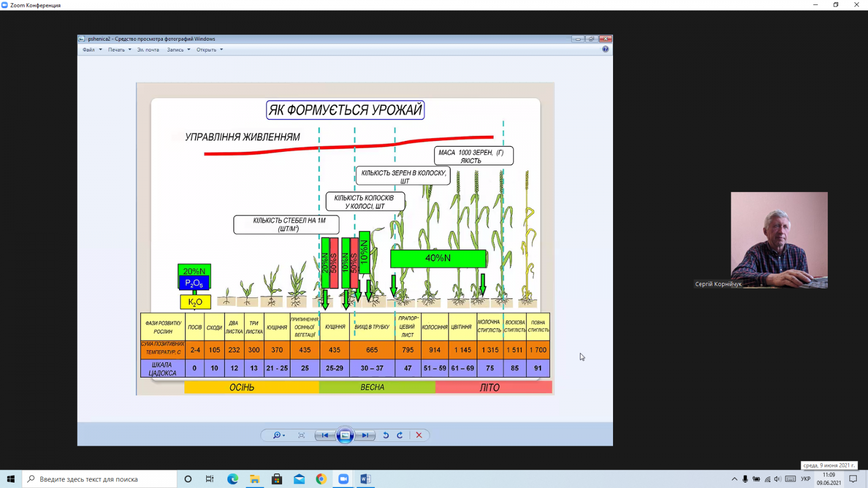868x488 pixels.
Task: Open Word from the taskbar
Action: pos(366,479)
